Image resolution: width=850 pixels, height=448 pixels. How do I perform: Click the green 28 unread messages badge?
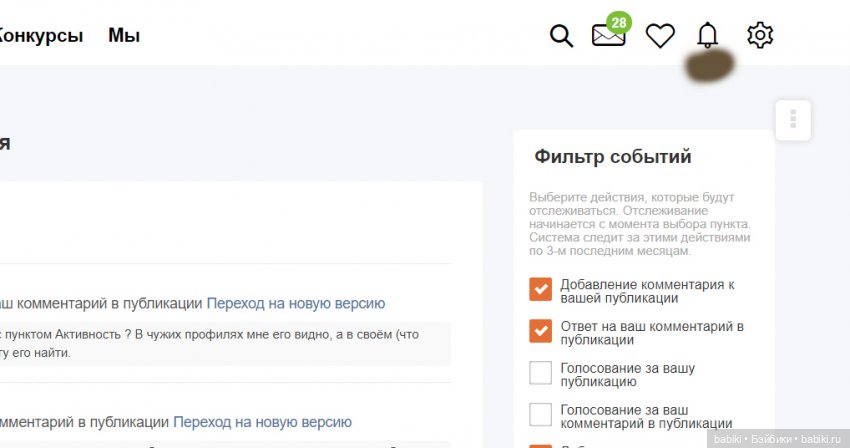pyautogui.click(x=619, y=22)
